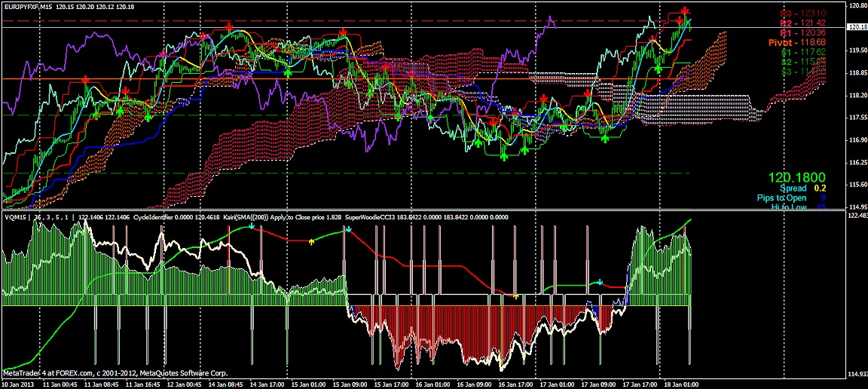The width and height of the screenshot is (868, 389).
Task: Click the large green 120.1800 price display
Action: 797,177
